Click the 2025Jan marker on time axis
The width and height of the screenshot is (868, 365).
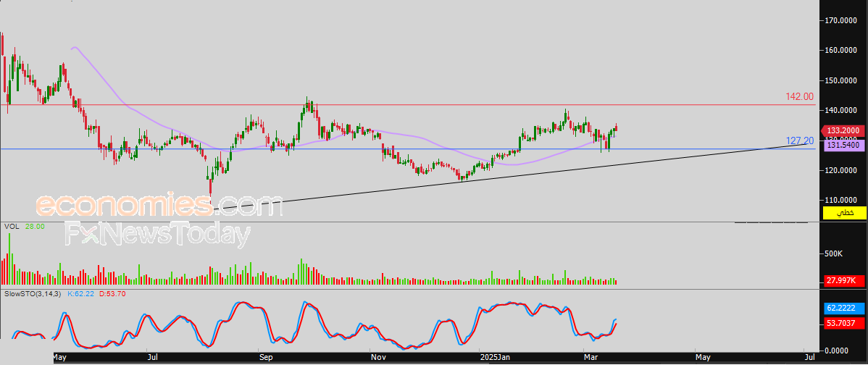coord(496,357)
